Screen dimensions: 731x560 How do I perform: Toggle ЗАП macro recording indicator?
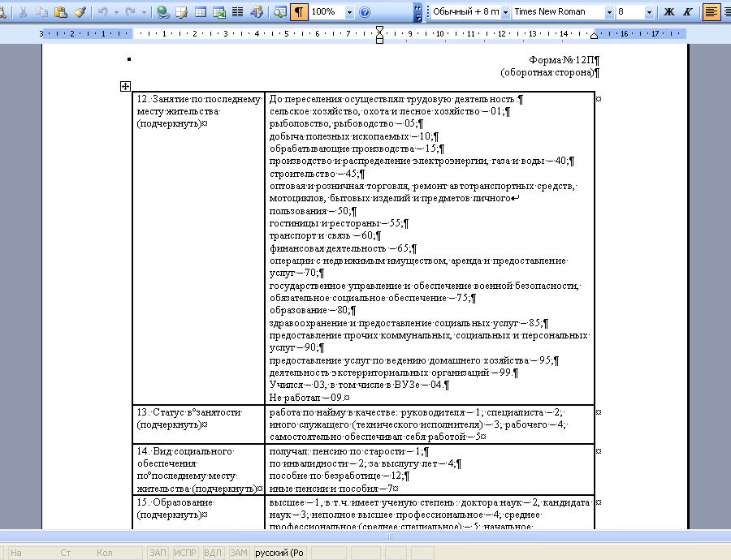coord(158,553)
